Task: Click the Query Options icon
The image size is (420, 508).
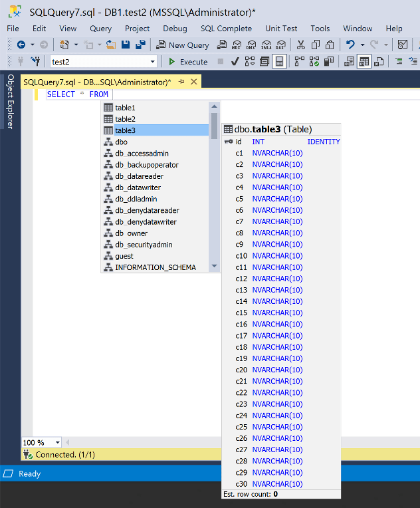Action: click(264, 61)
